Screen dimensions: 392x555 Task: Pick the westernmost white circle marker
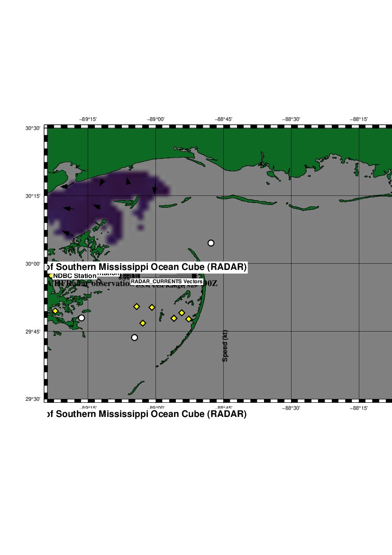[82, 318]
